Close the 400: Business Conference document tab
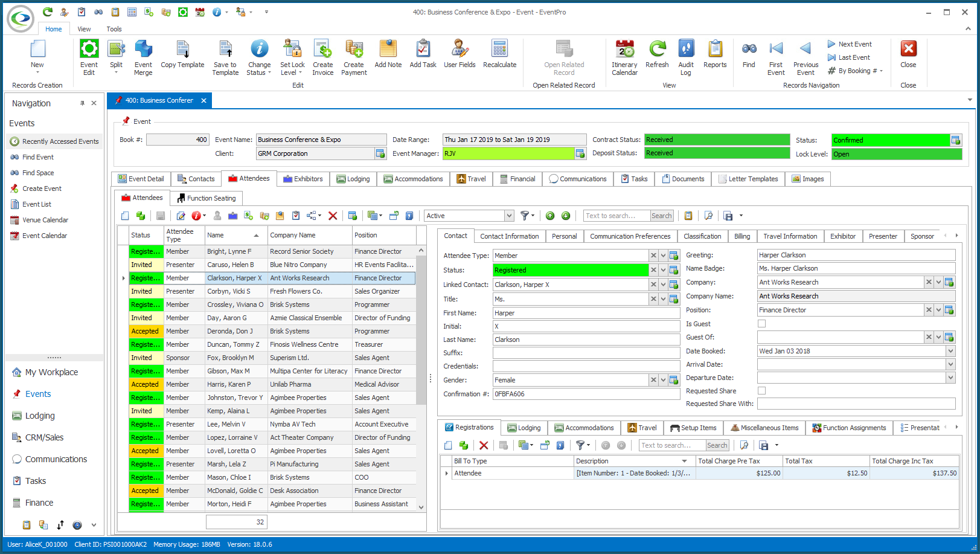980x554 pixels. click(x=204, y=100)
